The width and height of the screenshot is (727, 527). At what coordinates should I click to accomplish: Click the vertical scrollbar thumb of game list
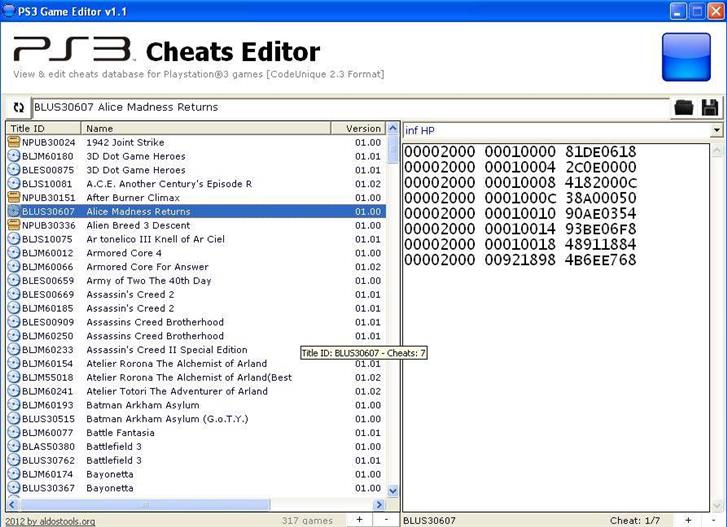click(x=393, y=149)
